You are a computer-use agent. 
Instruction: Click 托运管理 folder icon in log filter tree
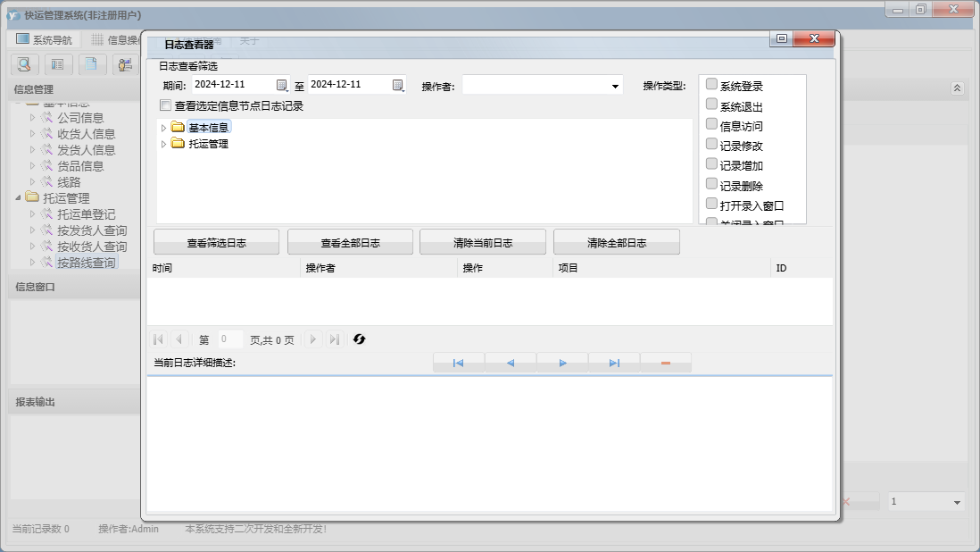point(178,143)
